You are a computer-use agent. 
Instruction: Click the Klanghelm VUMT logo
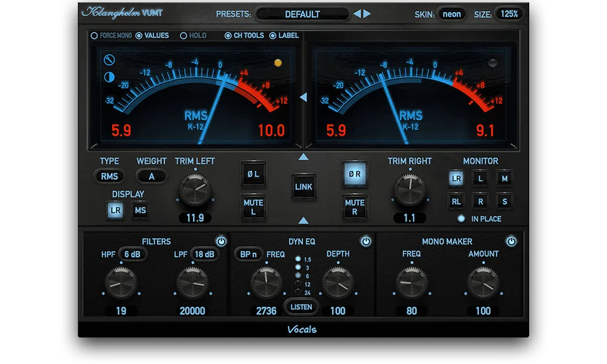pos(123,13)
